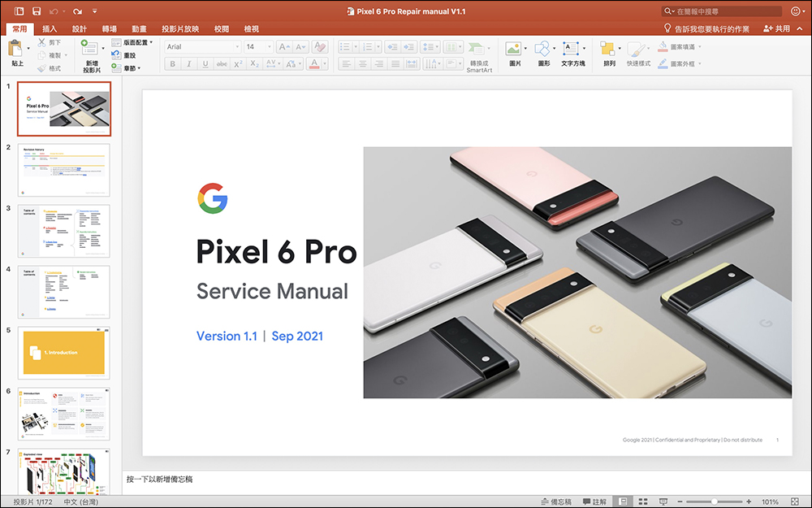This screenshot has height=508, width=812.
Task: Toggle Underline formatting
Action: [x=205, y=63]
